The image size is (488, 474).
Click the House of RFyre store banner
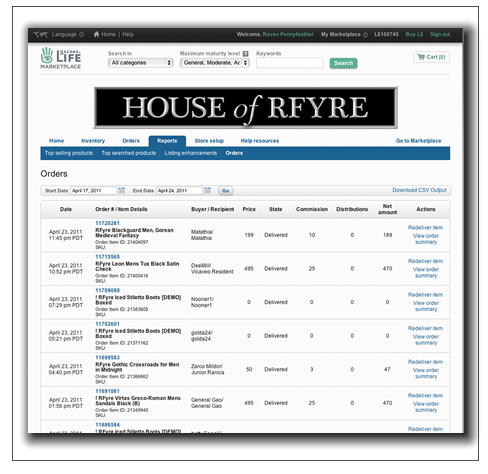(x=245, y=107)
